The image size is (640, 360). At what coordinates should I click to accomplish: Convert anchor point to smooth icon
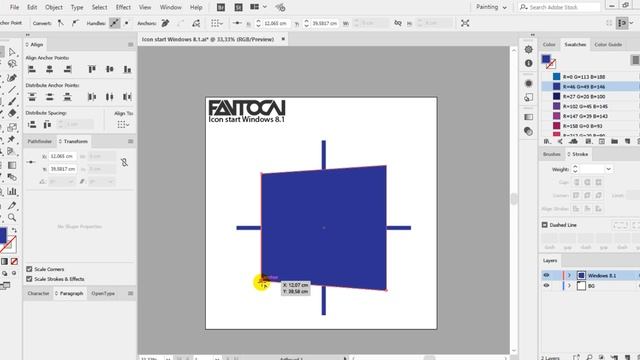(x=75, y=23)
